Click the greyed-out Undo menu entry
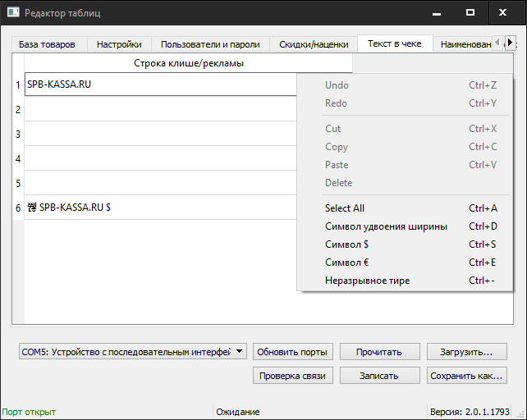Screen dimensions: 527x420 405,85
